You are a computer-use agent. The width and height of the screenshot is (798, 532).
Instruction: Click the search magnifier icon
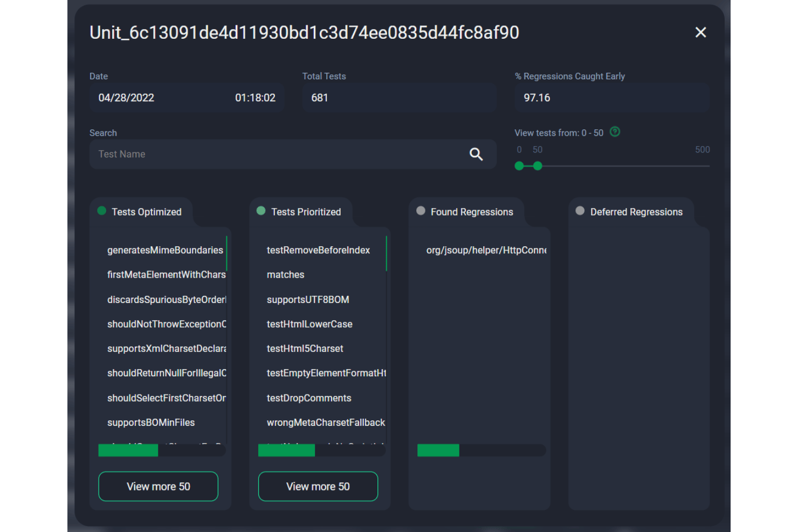point(476,154)
